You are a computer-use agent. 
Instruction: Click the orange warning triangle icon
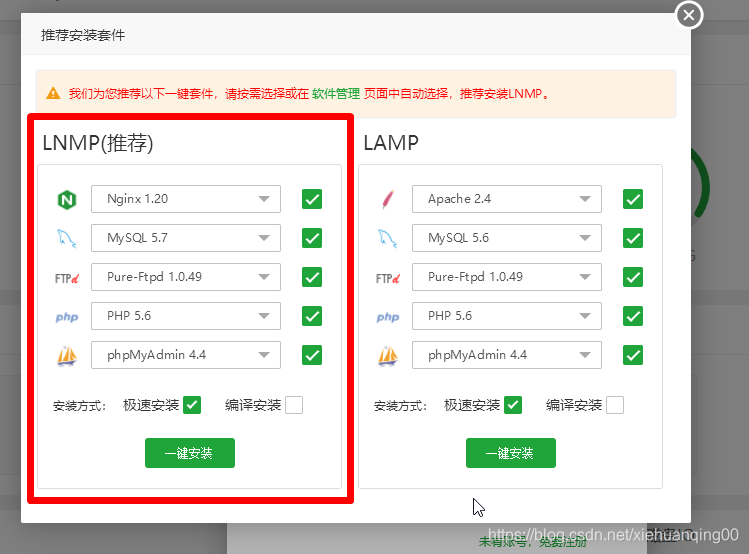click(53, 93)
